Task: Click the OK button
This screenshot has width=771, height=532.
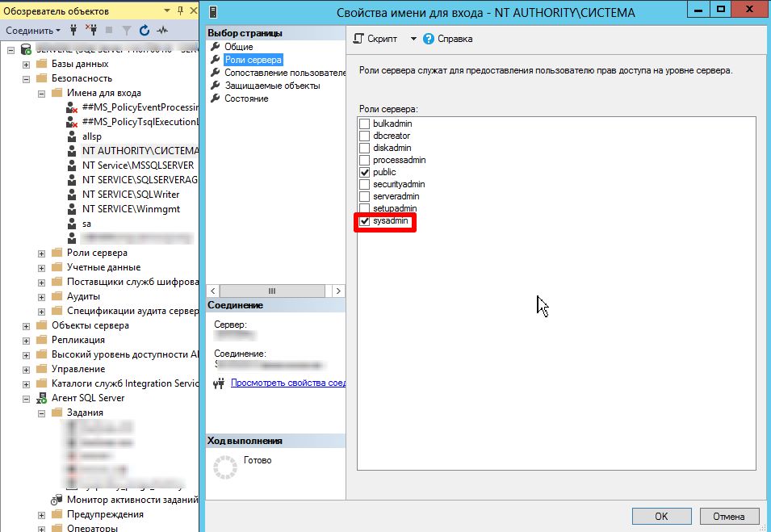Action: 660,517
